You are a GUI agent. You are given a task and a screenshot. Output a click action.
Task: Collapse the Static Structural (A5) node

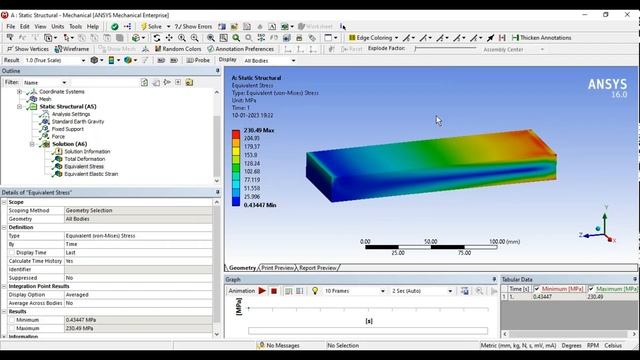click(19, 107)
